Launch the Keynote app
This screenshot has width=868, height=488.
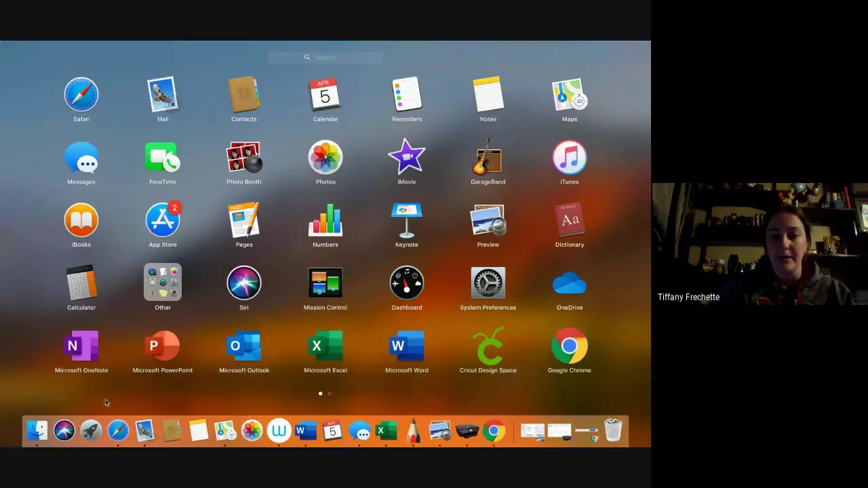[x=407, y=221]
